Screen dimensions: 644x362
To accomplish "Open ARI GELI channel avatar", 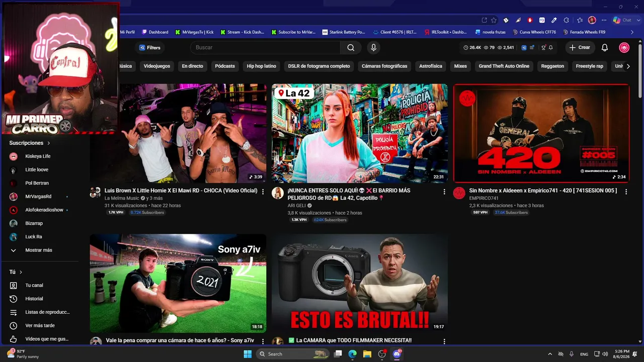I will point(278,193).
